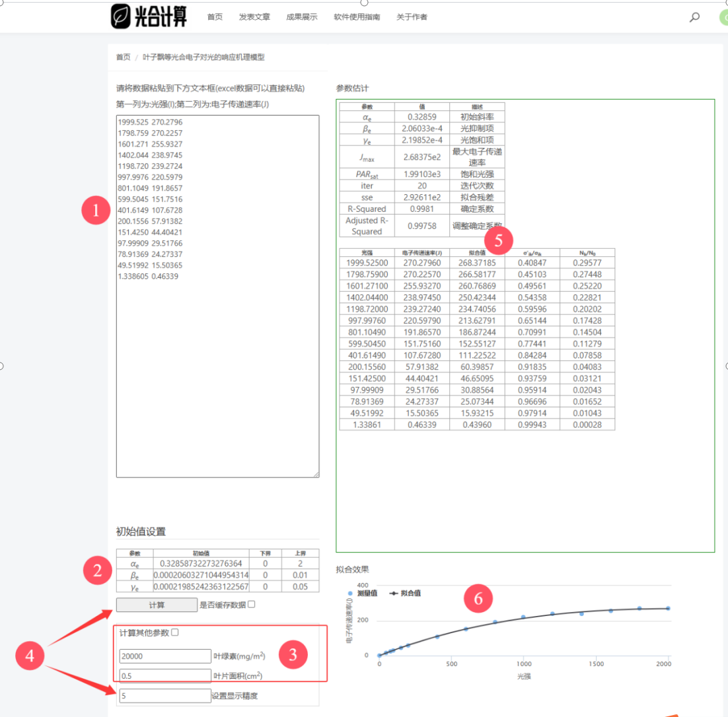
Task: Click the green user avatar in header
Action: [x=724, y=18]
